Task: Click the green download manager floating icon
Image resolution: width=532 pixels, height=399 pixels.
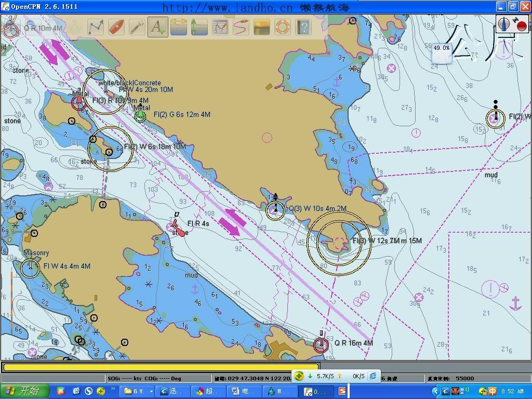Action: tap(299, 376)
